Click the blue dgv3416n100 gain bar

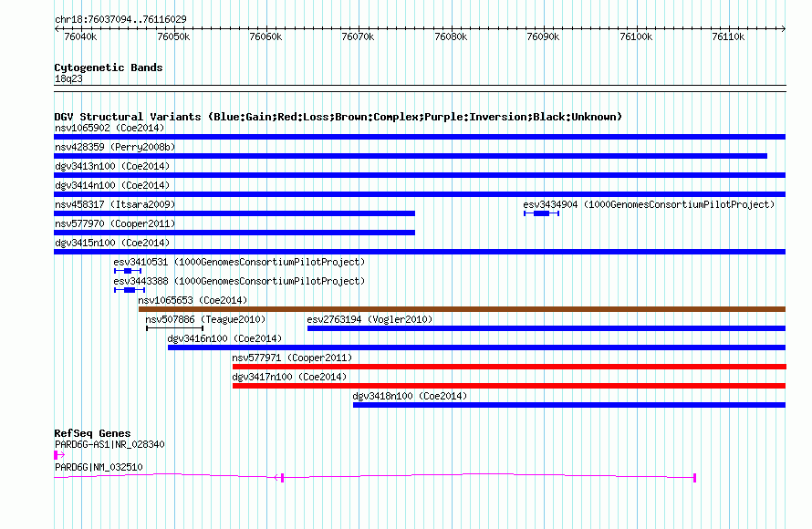tap(476, 347)
